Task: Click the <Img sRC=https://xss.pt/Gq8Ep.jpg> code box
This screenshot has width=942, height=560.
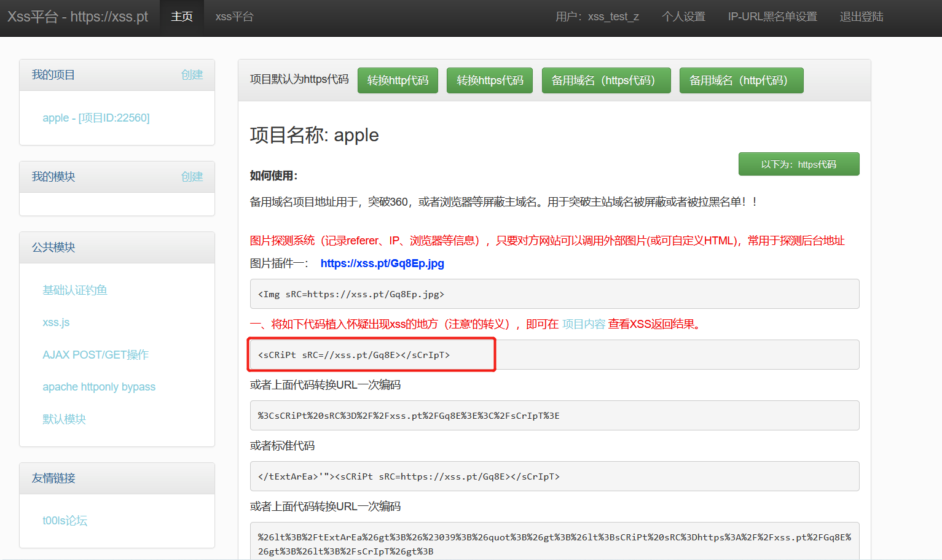Action: coord(554,294)
